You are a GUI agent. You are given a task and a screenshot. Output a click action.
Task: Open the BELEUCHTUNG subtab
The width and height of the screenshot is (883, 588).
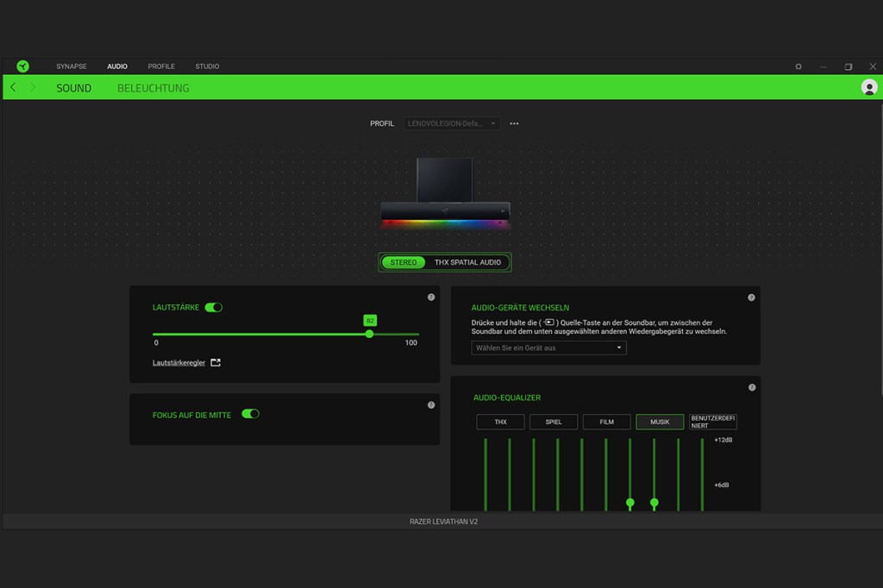point(153,88)
